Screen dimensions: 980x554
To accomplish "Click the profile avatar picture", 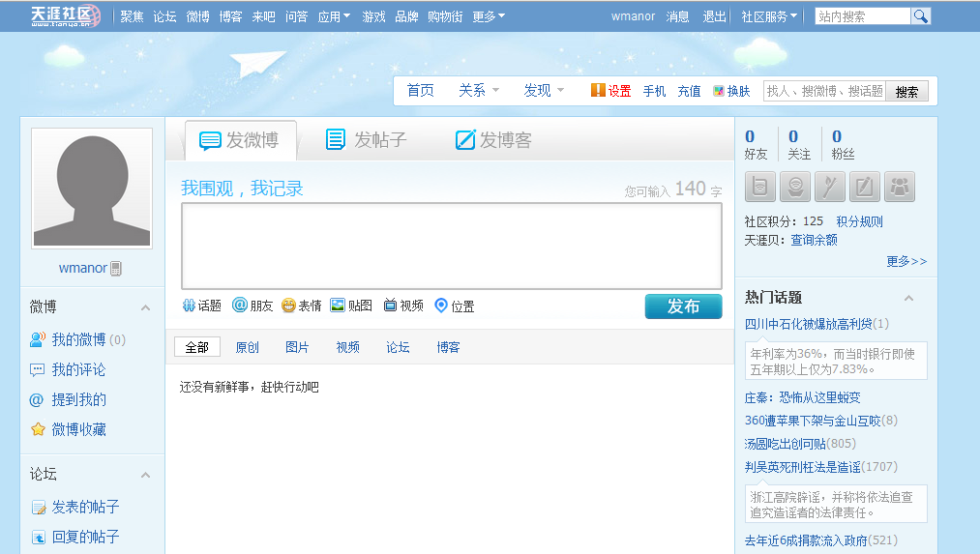I will pos(92,188).
